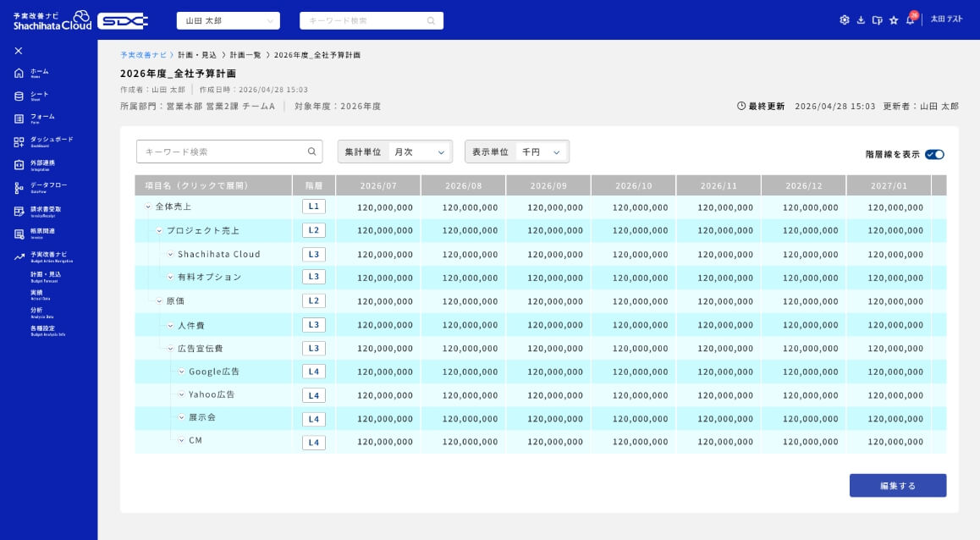Open settings gear icon in header
The height and width of the screenshot is (540, 980).
pos(845,20)
